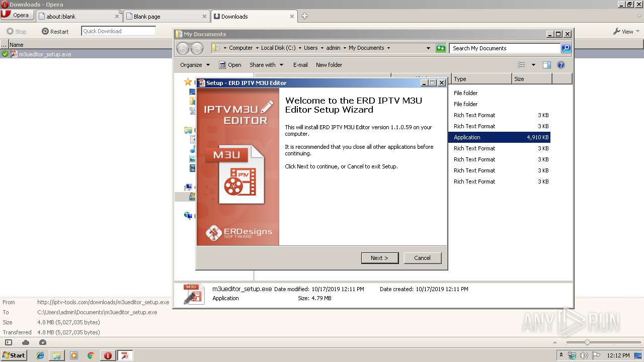Image resolution: width=644 pixels, height=362 pixels.
Task: Expand the dropdown arrow after admin breadcrumb
Action: (345, 48)
